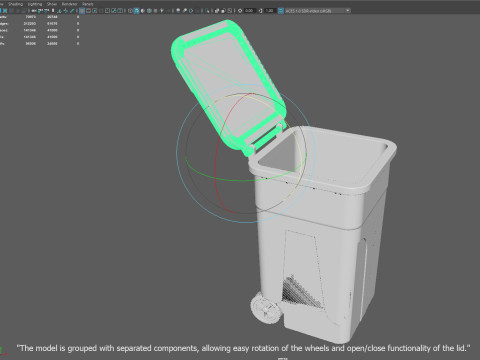Toggle multisample anti-aliasing icon
480x360 pixels.
191,11
